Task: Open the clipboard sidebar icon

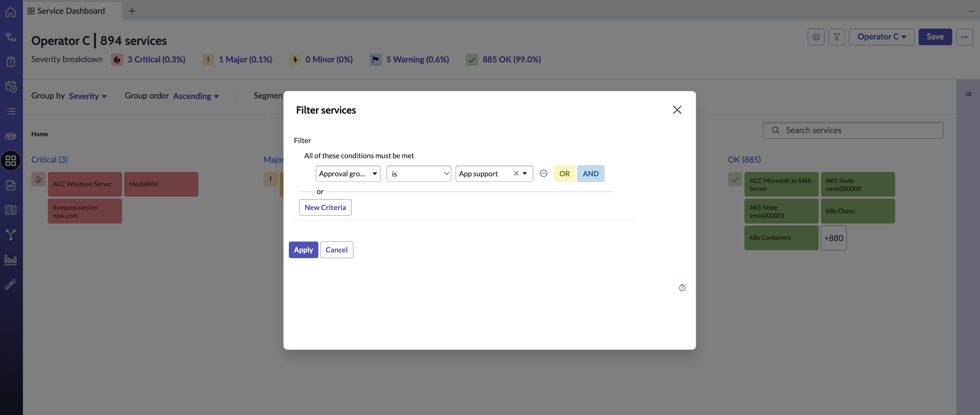Action: [11, 62]
